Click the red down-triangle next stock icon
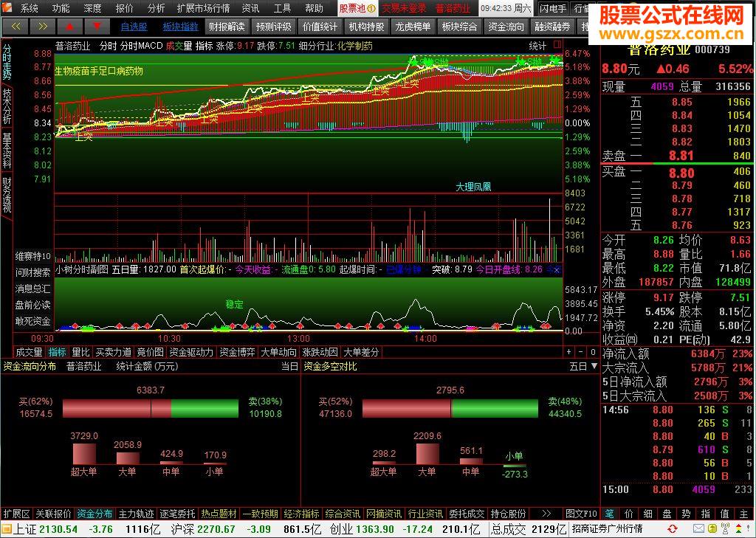 tap(97, 27)
